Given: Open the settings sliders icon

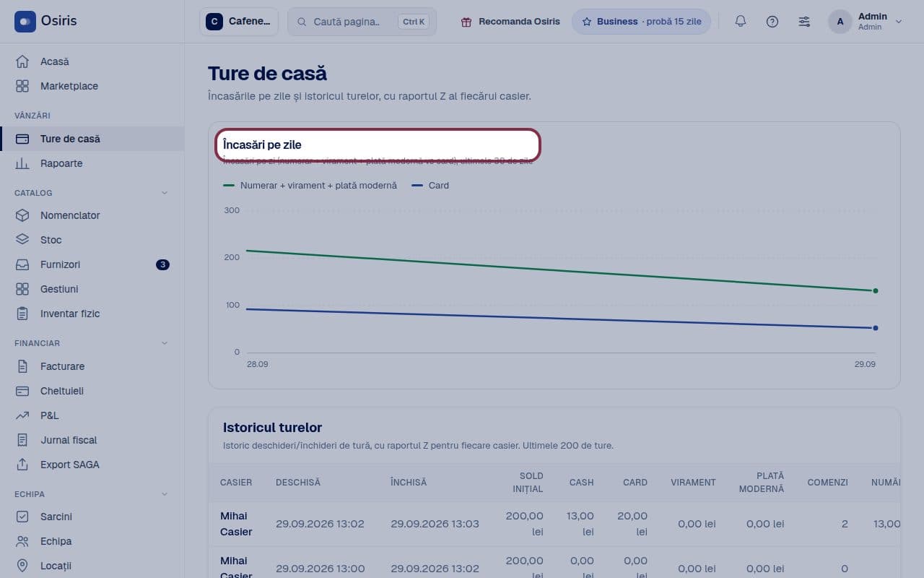Looking at the screenshot, I should (804, 22).
